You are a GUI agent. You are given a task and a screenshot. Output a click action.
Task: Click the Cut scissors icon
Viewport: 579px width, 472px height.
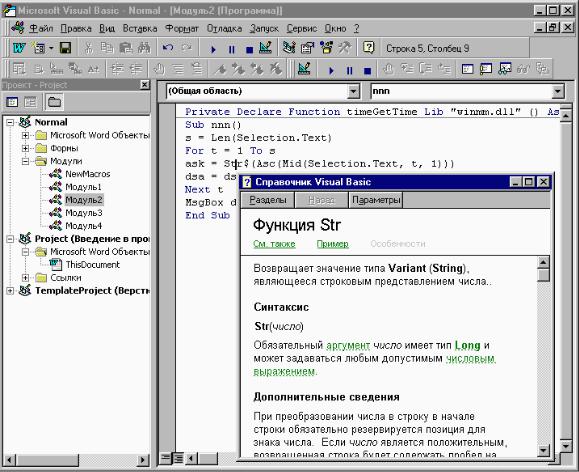[x=89, y=48]
